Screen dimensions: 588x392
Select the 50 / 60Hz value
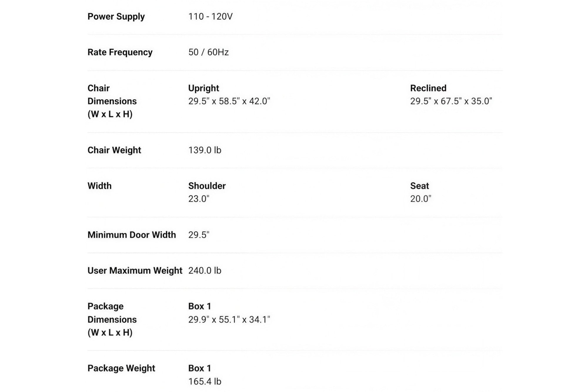pyautogui.click(x=208, y=52)
